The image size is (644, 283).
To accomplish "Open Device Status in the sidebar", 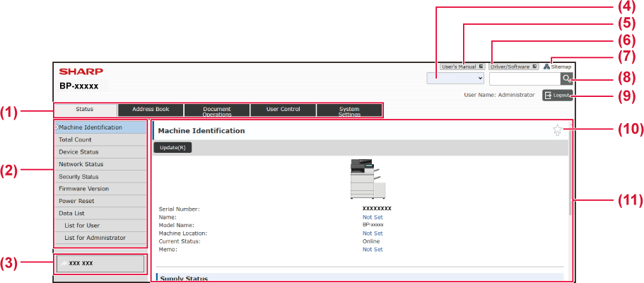I will [x=100, y=152].
